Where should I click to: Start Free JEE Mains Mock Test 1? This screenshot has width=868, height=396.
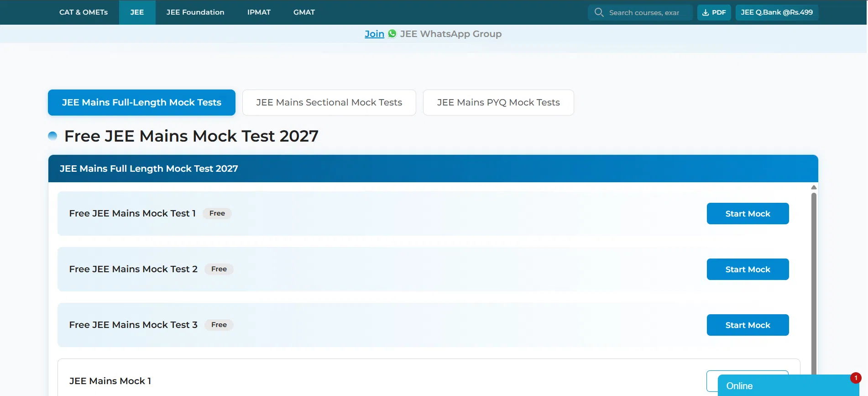click(748, 213)
